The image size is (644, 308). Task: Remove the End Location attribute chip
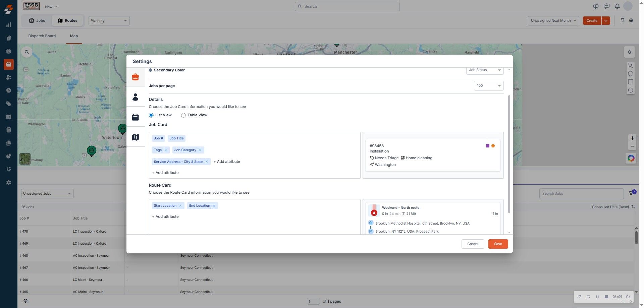click(214, 206)
